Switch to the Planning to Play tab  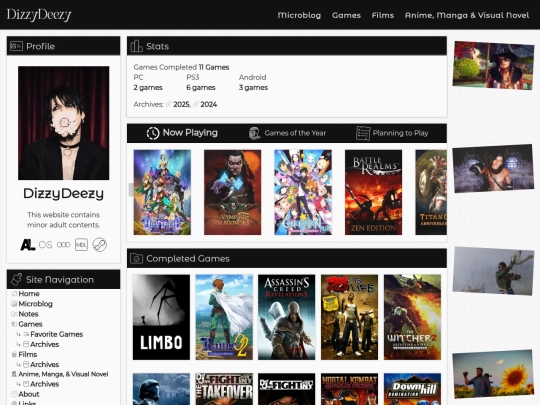tap(392, 133)
